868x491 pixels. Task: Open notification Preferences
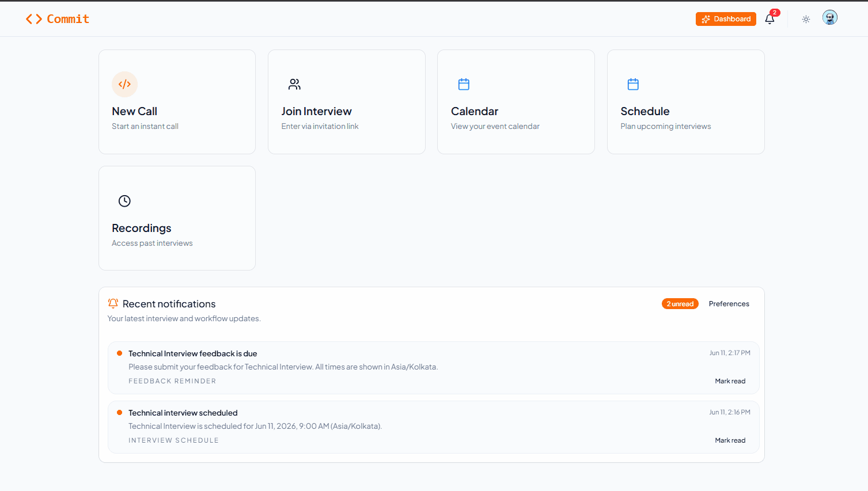coord(729,304)
